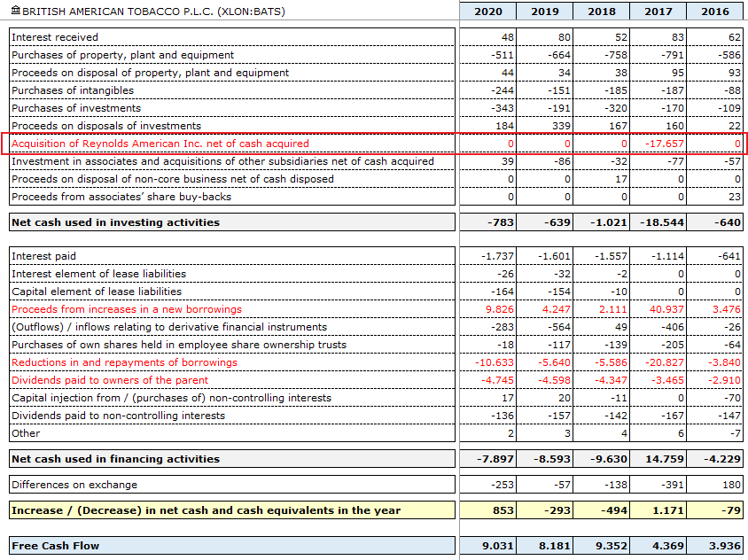
Task: Click Reductions in and repayments of borrowings
Action: tap(124, 362)
